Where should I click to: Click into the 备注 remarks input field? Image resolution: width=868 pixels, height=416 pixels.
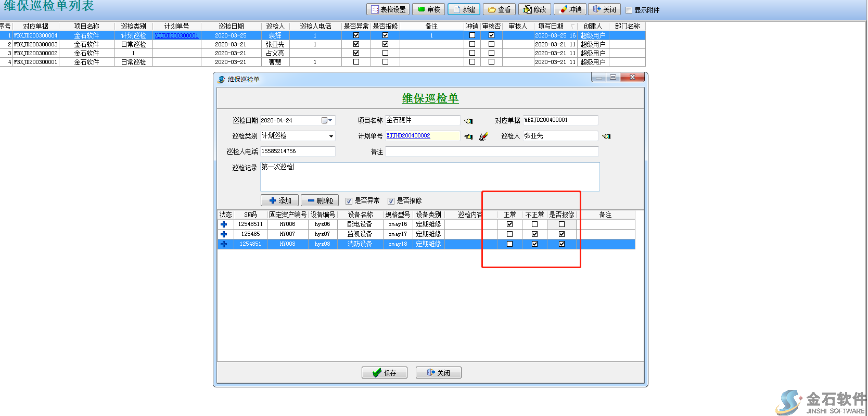coord(491,152)
